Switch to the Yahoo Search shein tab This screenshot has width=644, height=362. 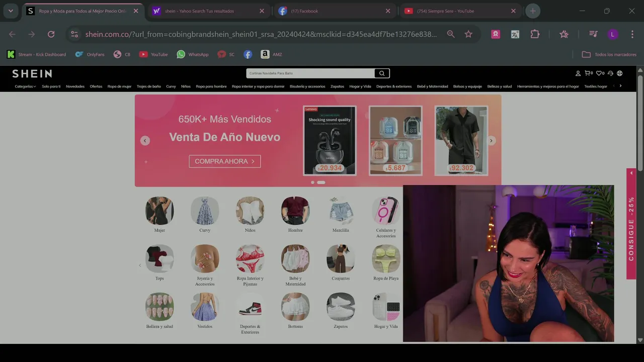pos(209,11)
